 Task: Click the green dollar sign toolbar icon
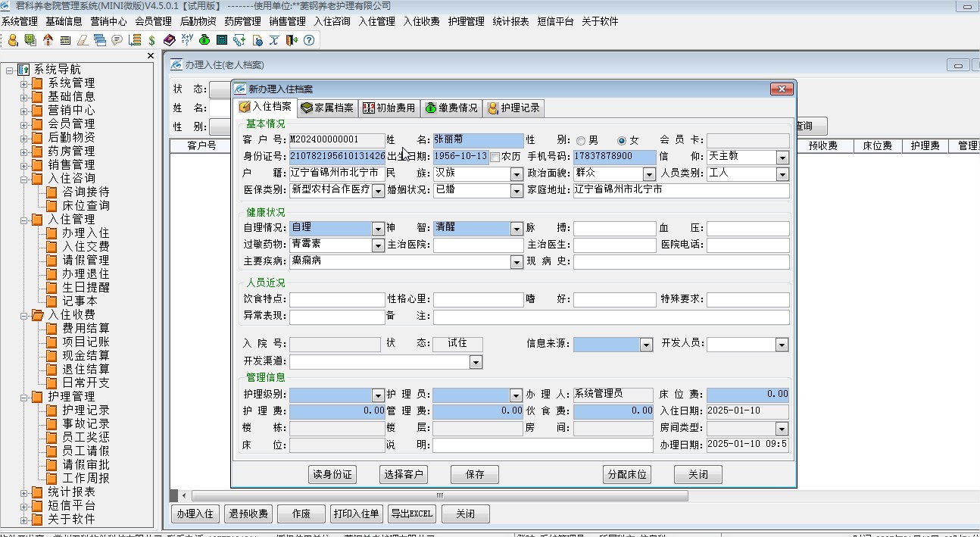click(x=151, y=40)
